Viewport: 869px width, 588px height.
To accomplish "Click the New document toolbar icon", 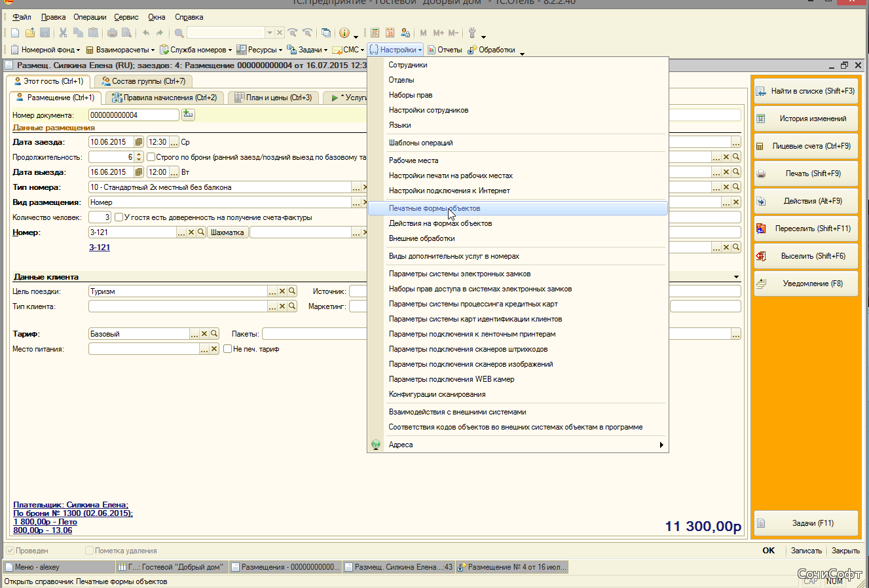I will click(x=15, y=33).
